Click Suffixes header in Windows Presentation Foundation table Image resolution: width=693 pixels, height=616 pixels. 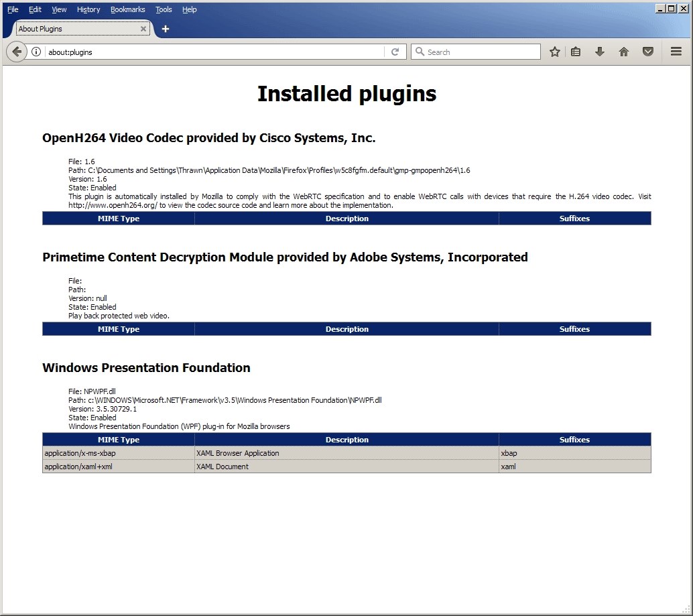pos(575,440)
